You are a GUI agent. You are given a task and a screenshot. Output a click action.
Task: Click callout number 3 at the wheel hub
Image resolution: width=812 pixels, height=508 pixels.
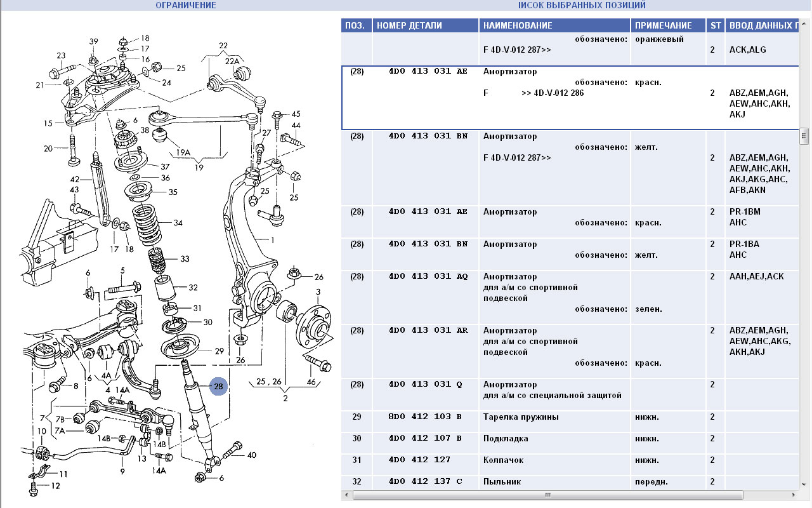coord(318,291)
